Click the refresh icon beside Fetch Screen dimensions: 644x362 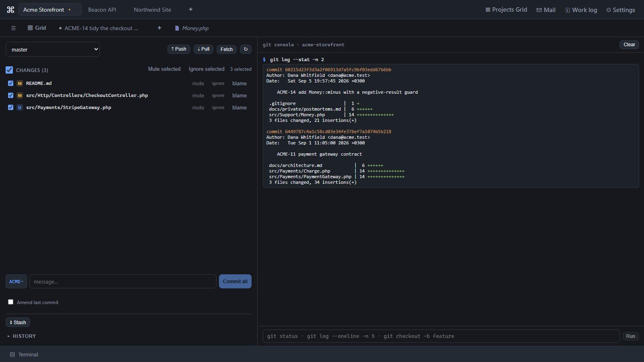(246, 49)
